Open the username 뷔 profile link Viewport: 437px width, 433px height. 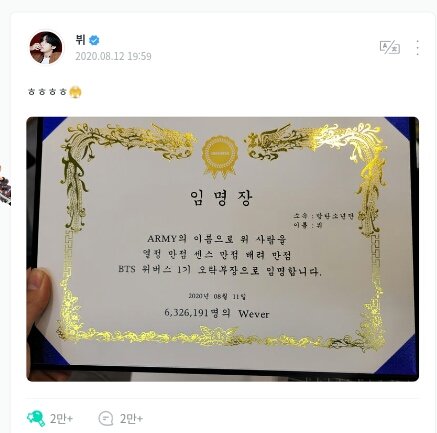80,40
